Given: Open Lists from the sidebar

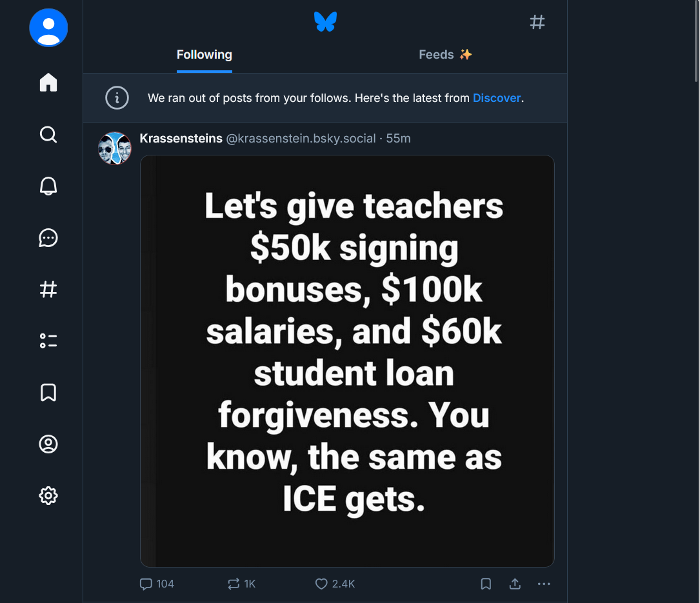Looking at the screenshot, I should click(48, 341).
